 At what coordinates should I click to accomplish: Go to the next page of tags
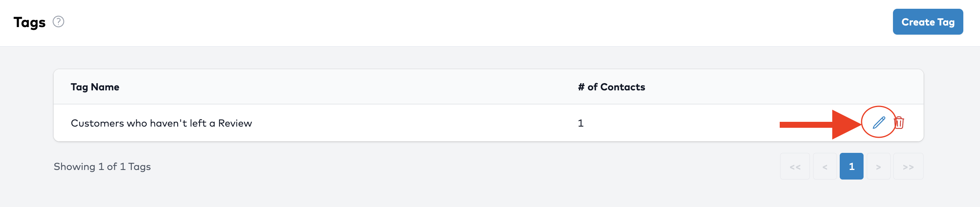pos(878,166)
